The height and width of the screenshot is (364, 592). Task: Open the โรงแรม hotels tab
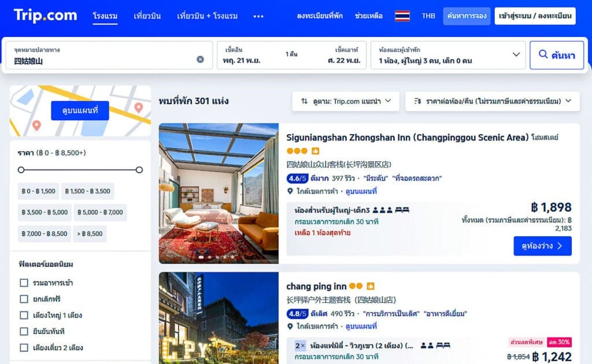coord(105,16)
